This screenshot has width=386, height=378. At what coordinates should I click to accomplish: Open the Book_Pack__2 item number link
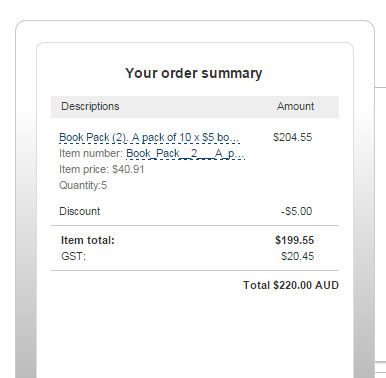point(185,153)
